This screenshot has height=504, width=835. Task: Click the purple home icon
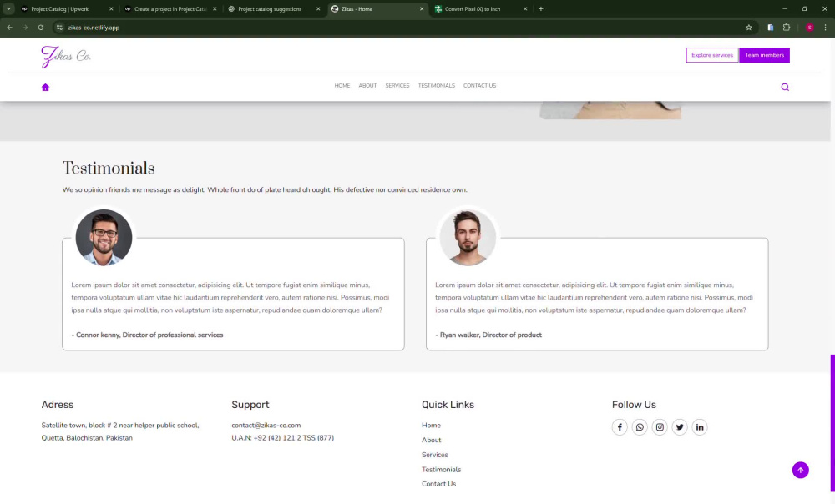click(x=45, y=88)
